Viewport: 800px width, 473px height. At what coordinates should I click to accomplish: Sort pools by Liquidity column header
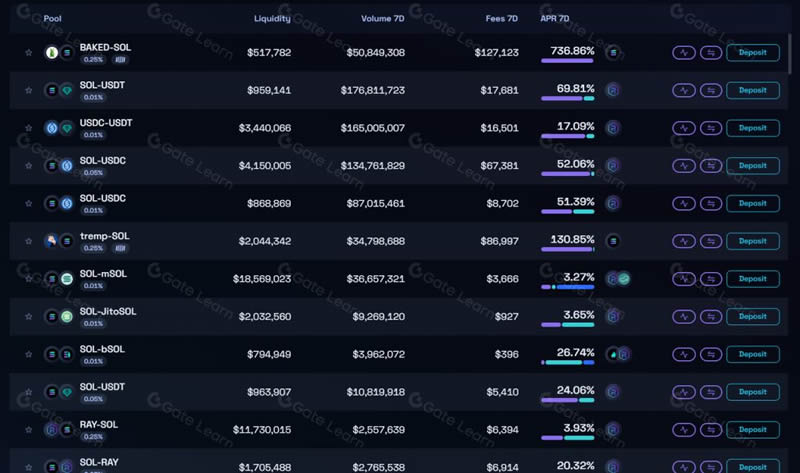pos(272,19)
